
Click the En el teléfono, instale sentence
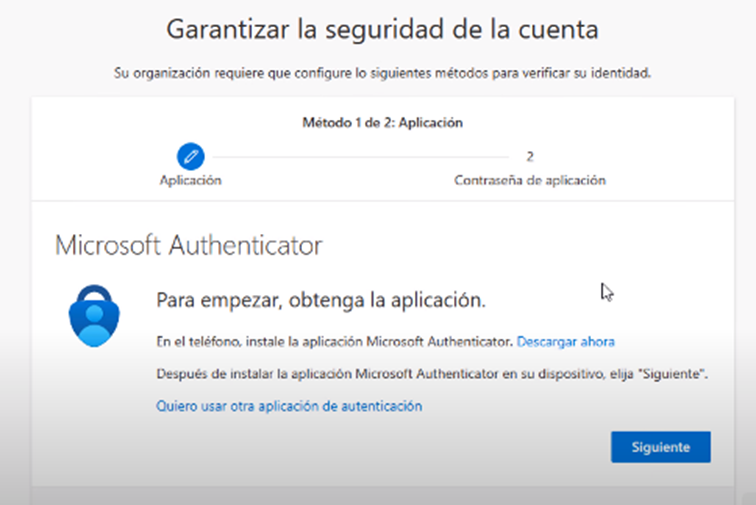click(334, 341)
